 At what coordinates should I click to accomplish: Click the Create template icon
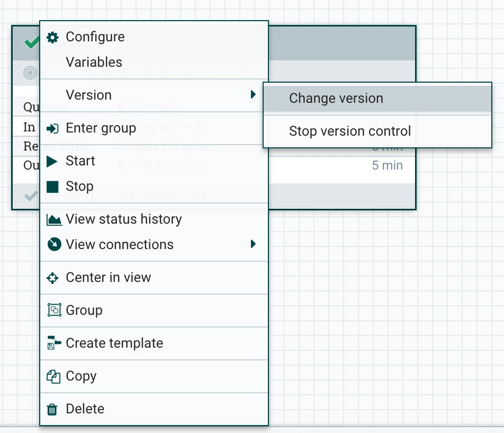[54, 343]
